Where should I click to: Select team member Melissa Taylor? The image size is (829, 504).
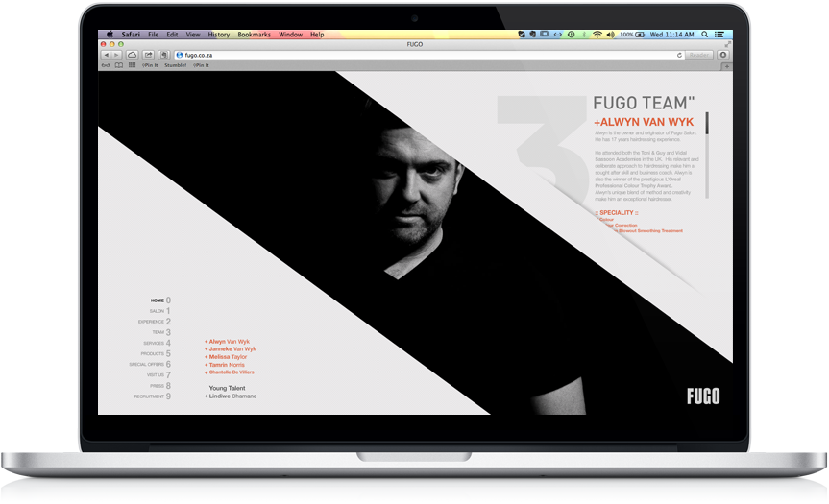226,357
